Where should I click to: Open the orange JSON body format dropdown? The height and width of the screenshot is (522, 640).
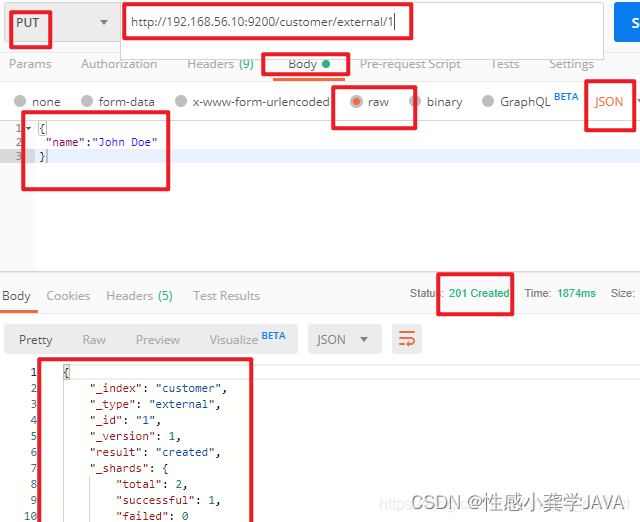(614, 102)
